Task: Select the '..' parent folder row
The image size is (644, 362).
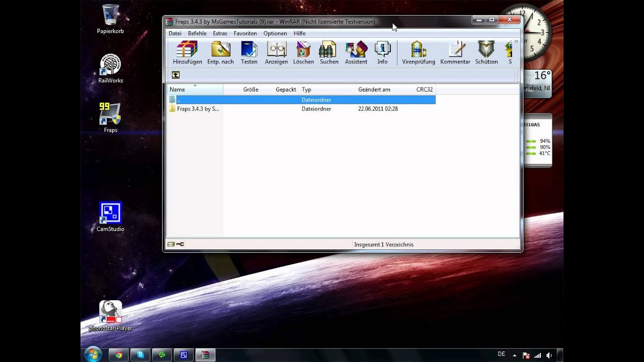Action: click(x=301, y=100)
